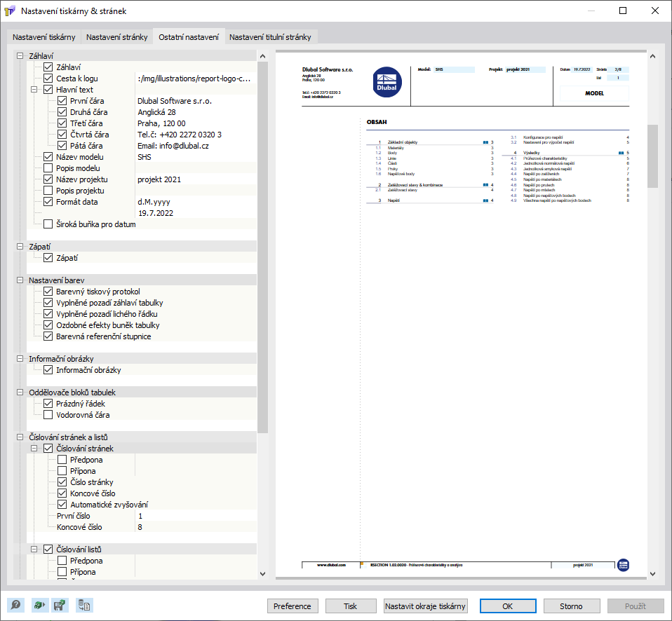
Task: Collapse the Číslování listů subnode
Action: pyautogui.click(x=34, y=549)
